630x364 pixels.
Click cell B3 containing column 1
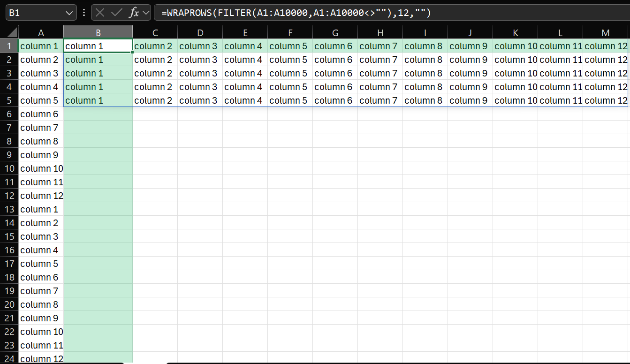(98, 73)
